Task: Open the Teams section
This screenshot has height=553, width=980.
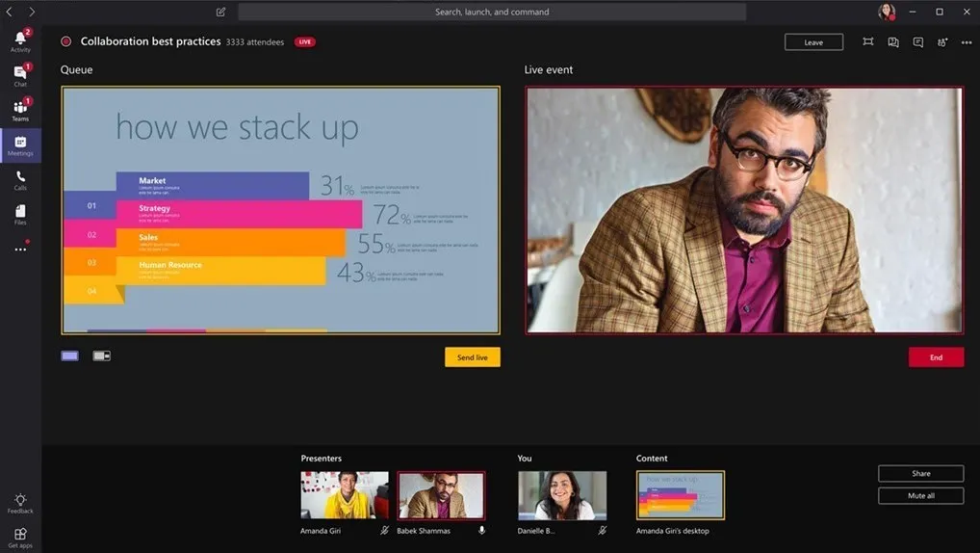Action: tap(20, 110)
